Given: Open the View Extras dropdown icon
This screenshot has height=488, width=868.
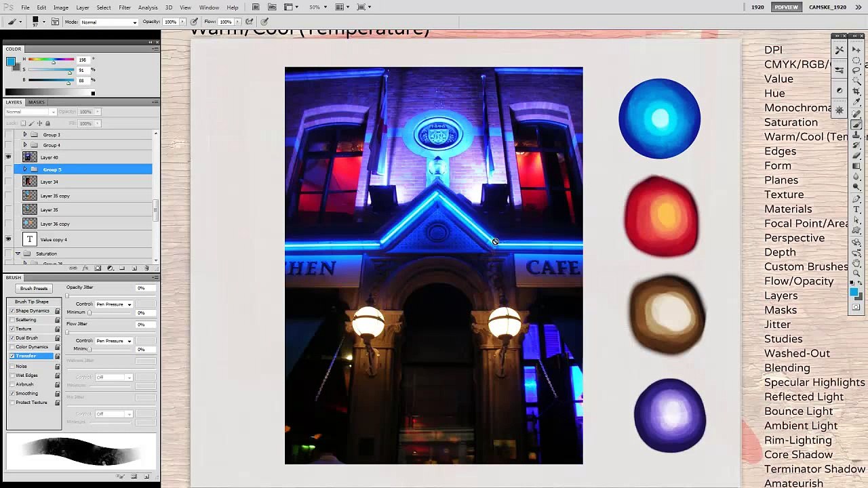Looking at the screenshot, I should [x=291, y=7].
